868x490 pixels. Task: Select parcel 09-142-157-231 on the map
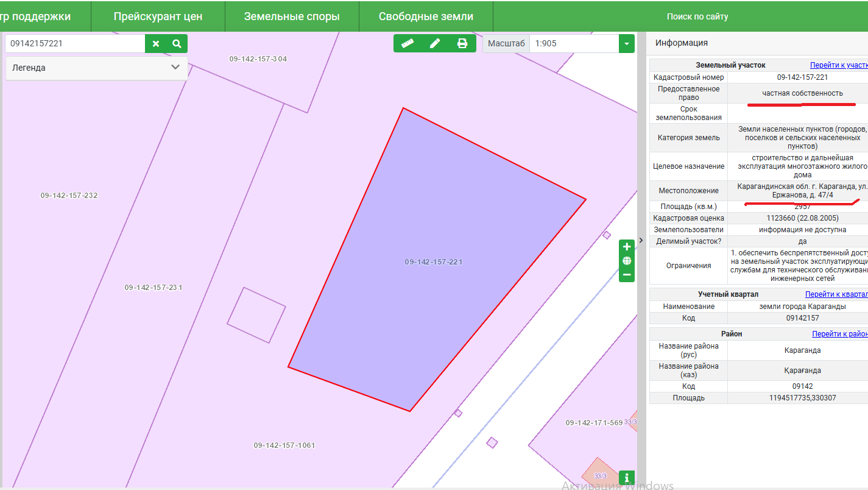coord(153,288)
